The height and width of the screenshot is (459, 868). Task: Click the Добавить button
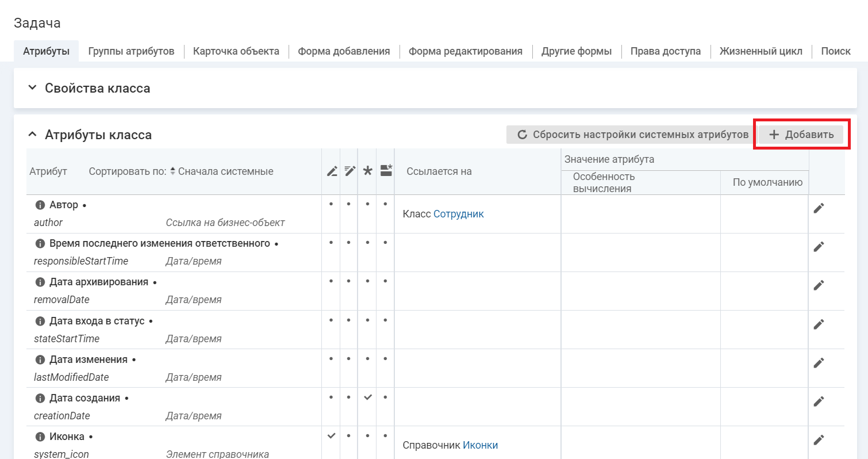[801, 135]
